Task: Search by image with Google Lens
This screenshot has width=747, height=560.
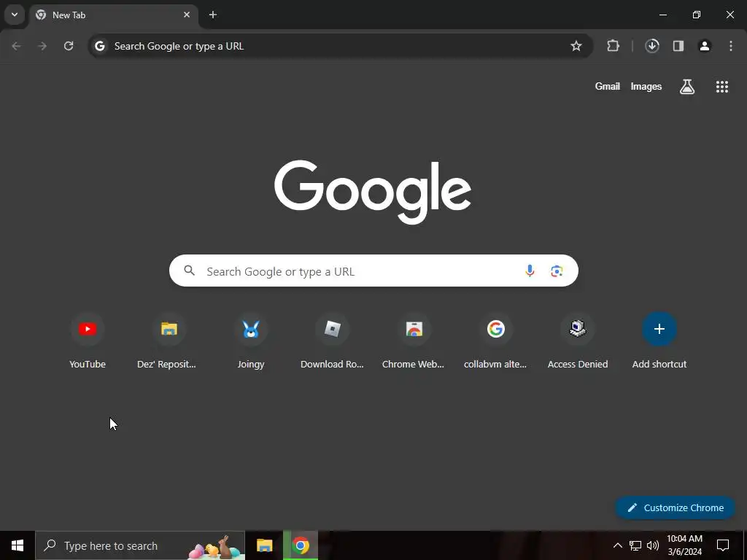Action: pyautogui.click(x=557, y=271)
